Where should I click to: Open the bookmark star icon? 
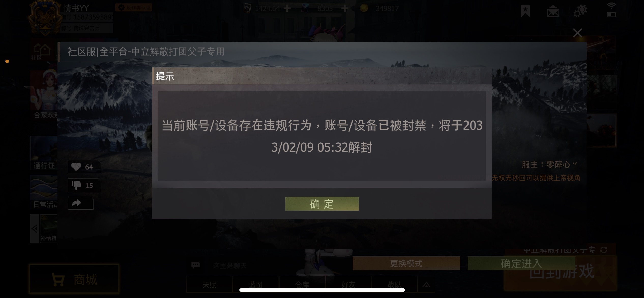(x=525, y=11)
